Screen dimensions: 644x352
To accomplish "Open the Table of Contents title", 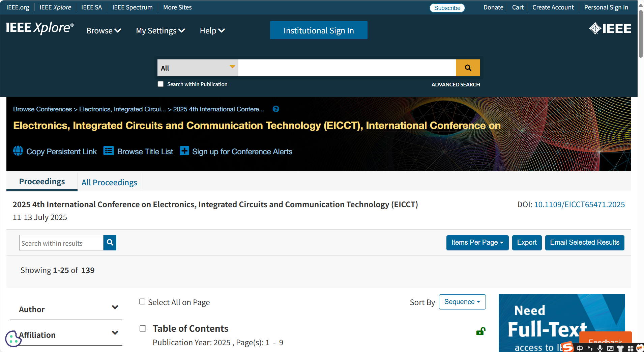I will 190,329.
